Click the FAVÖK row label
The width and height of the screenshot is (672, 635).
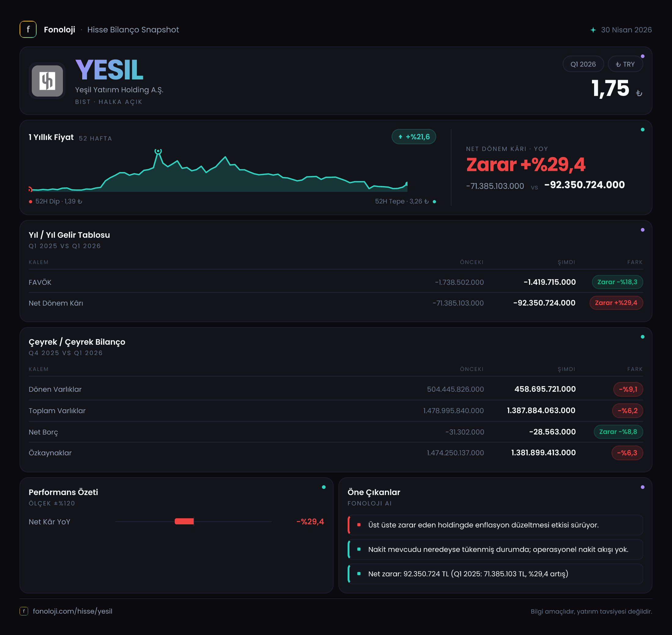(x=40, y=282)
